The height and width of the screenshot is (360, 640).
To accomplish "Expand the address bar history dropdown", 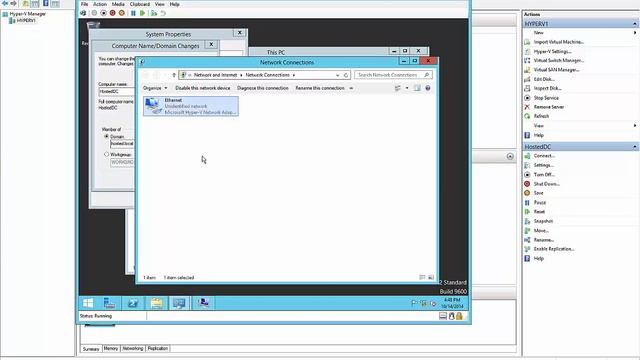I will click(x=338, y=75).
